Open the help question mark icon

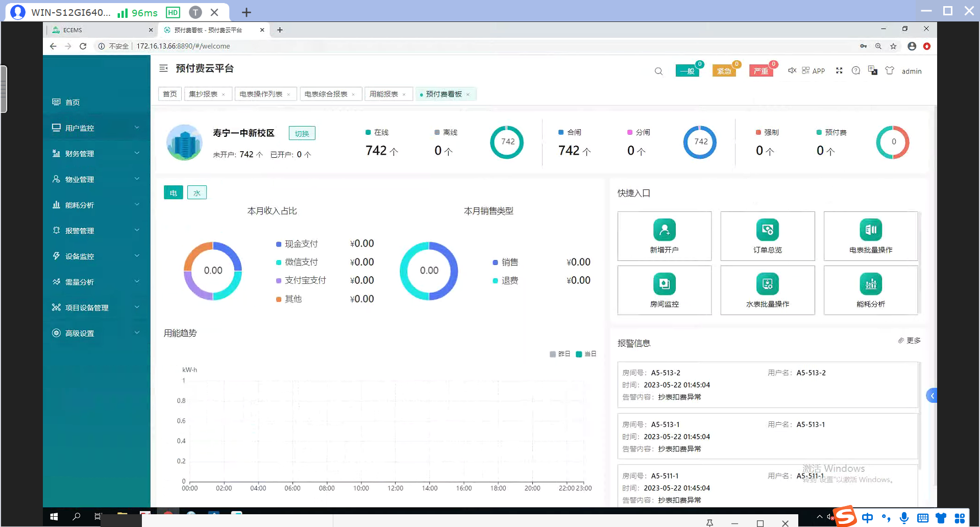856,70
